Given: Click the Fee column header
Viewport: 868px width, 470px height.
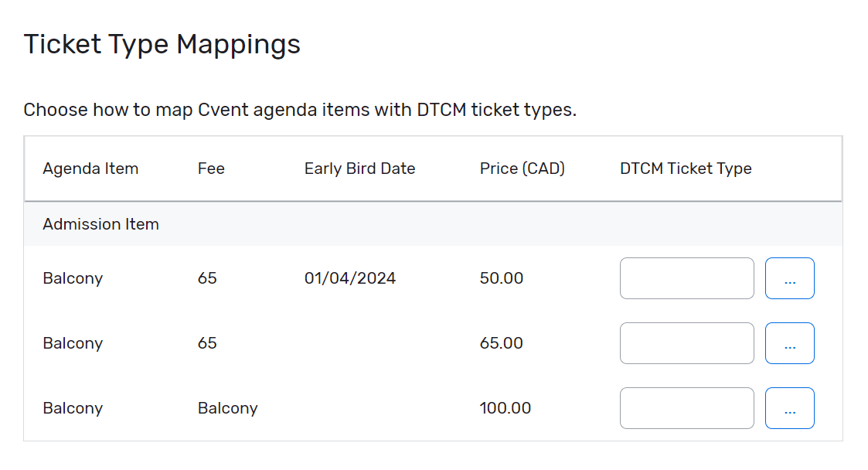Looking at the screenshot, I should click(211, 168).
